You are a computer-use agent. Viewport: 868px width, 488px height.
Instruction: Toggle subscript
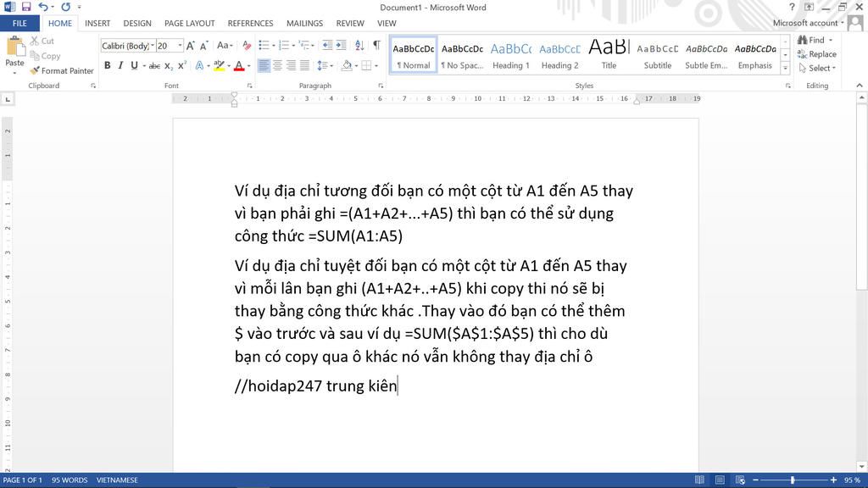[x=169, y=65]
